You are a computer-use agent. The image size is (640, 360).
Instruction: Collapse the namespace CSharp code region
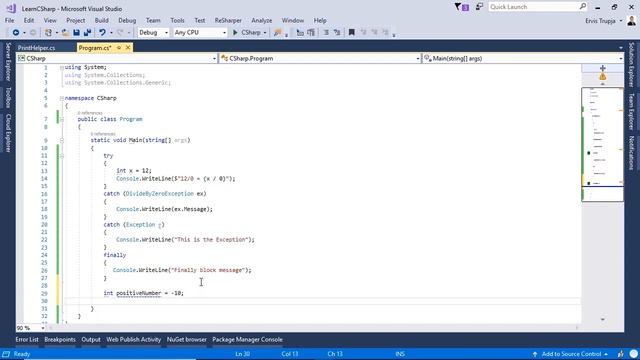click(62, 98)
